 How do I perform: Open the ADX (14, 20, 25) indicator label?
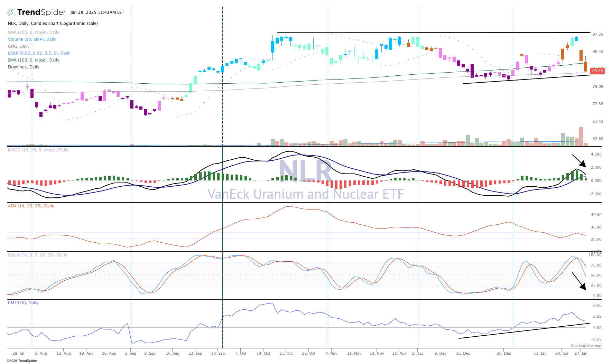(x=31, y=206)
